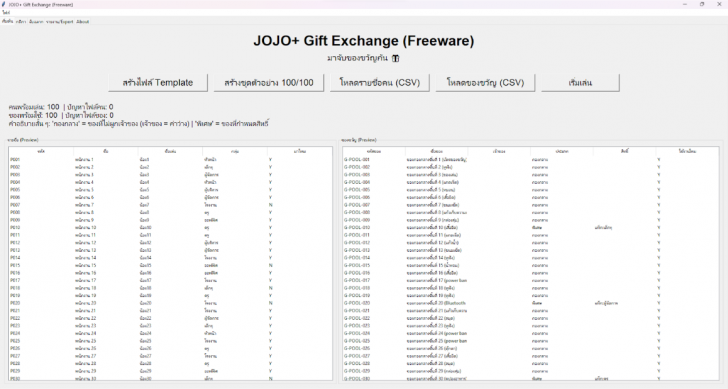This screenshot has width=728, height=389.
Task: Close the JOJO+ Gift Exchange window
Action: coord(719,4)
